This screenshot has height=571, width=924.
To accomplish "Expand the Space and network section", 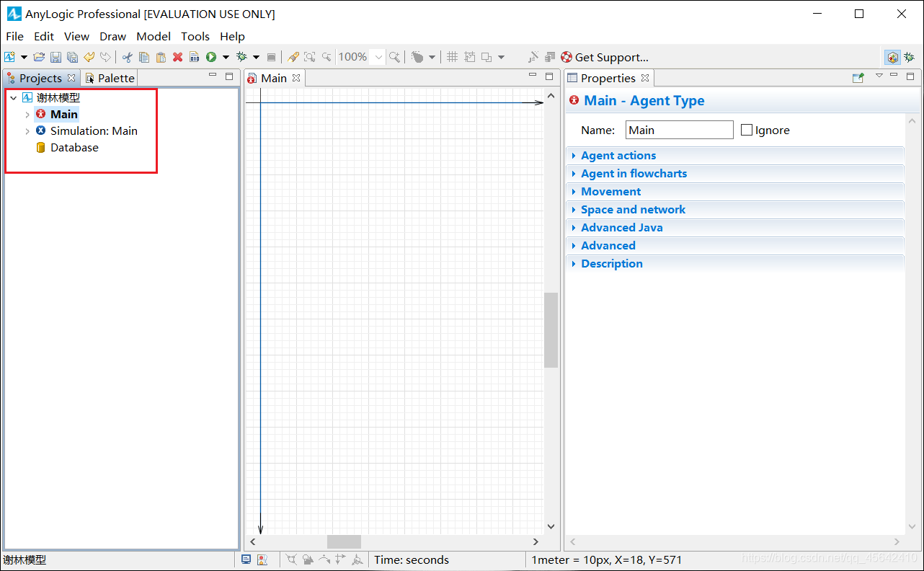I will 735,210.
